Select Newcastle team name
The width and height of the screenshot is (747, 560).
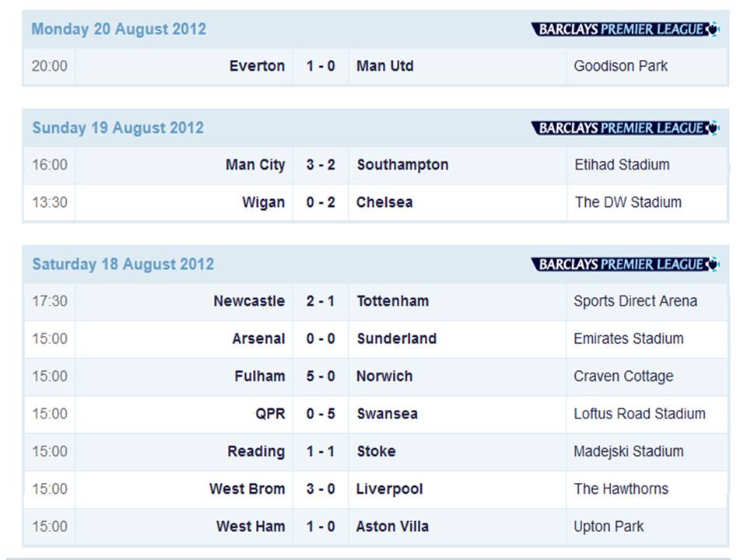pos(249,301)
